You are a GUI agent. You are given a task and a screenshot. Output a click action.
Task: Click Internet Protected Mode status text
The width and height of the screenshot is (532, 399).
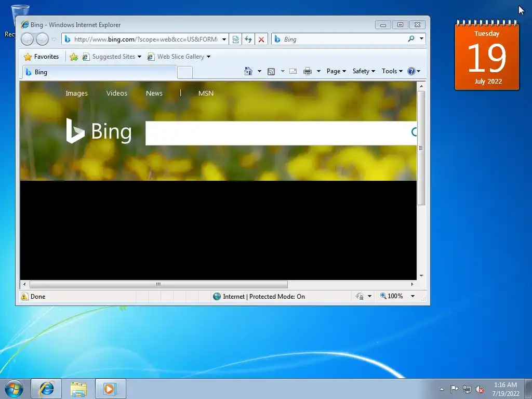coord(264,297)
